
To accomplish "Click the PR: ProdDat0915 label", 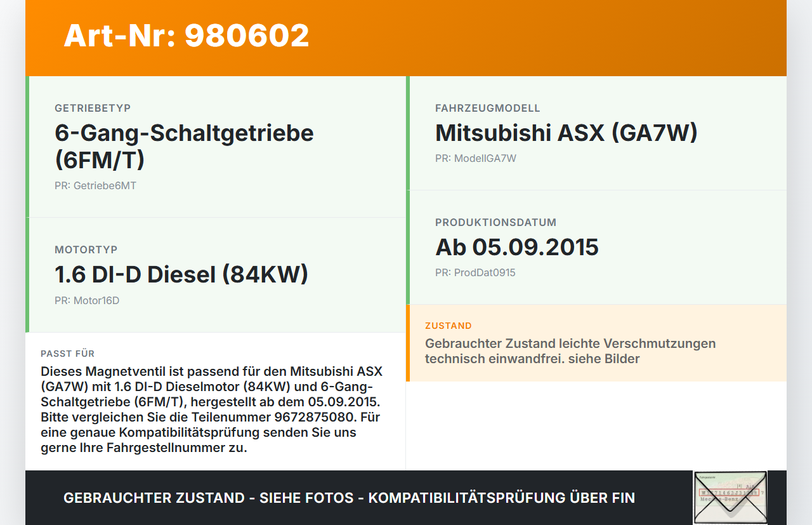I will [x=475, y=272].
